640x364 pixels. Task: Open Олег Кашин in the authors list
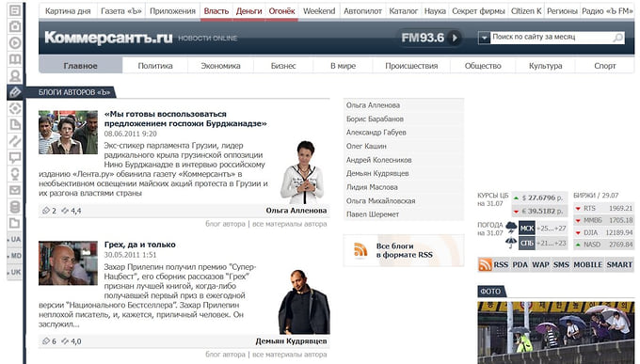pos(366,146)
